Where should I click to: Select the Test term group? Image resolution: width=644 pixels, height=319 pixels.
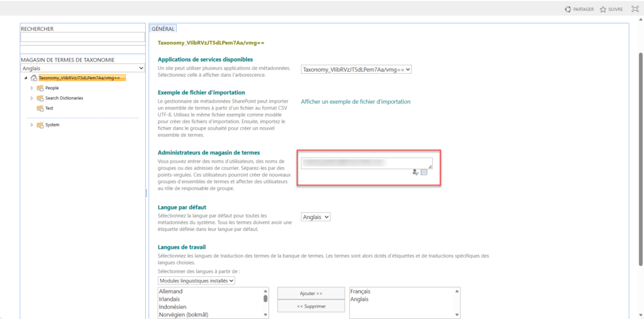(49, 108)
